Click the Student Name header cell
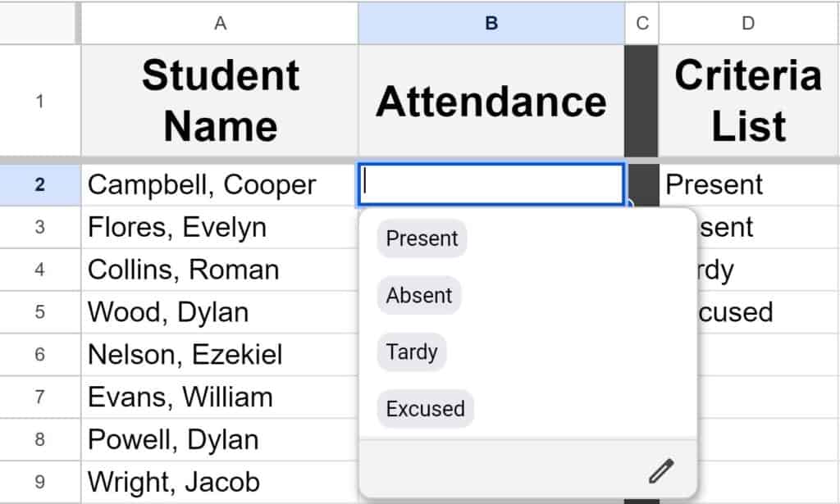Image resolution: width=840 pixels, height=504 pixels. tap(220, 101)
